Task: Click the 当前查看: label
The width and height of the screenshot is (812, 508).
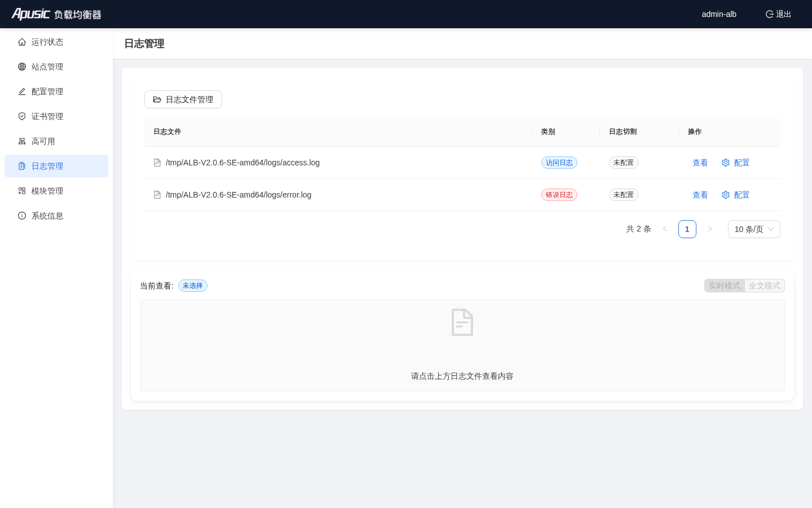Action: tap(157, 286)
